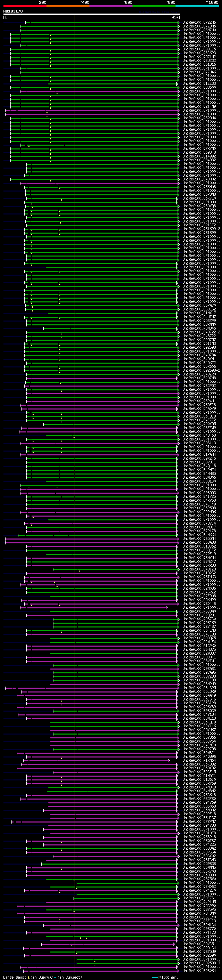222x980 pixels.
Task: Open hit UniRef100_B9SQC9
Action: point(199,711)
